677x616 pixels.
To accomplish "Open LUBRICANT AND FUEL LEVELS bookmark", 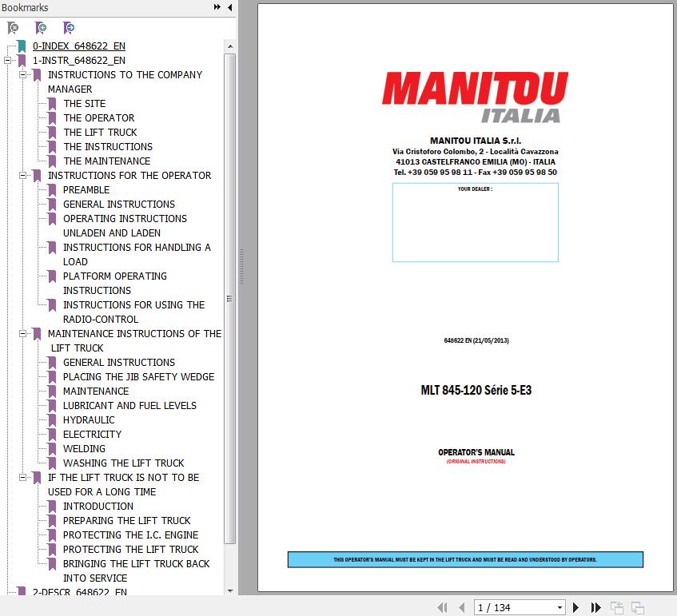I will (x=129, y=405).
